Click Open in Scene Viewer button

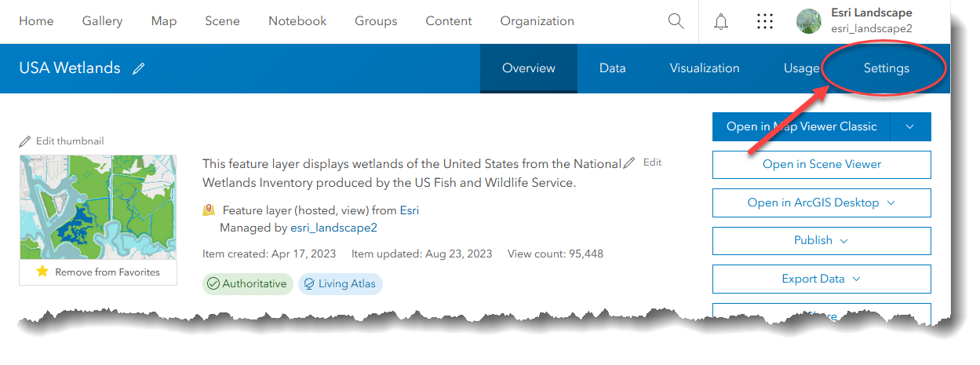[x=822, y=164]
